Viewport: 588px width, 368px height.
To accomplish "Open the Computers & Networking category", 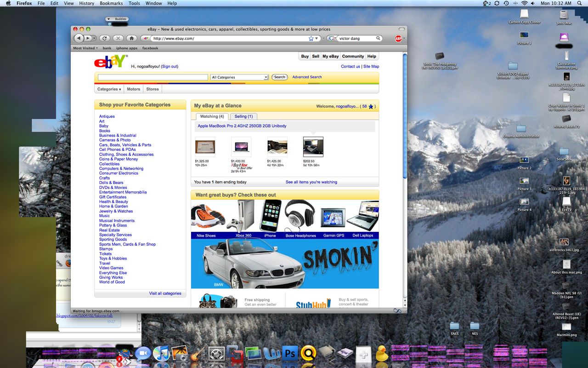I will tap(121, 168).
